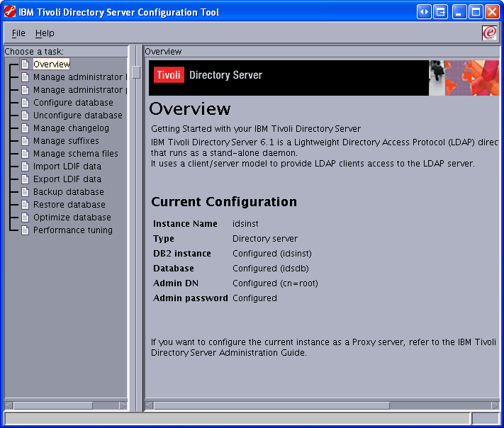Click the Tivoli red logo in banner
504x428 pixels.
click(x=169, y=75)
